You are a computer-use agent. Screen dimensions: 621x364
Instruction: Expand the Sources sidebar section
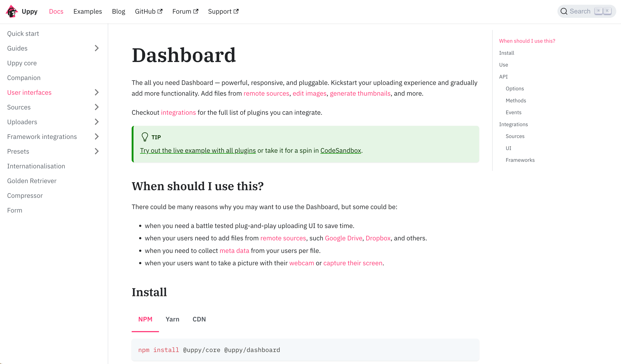96,107
